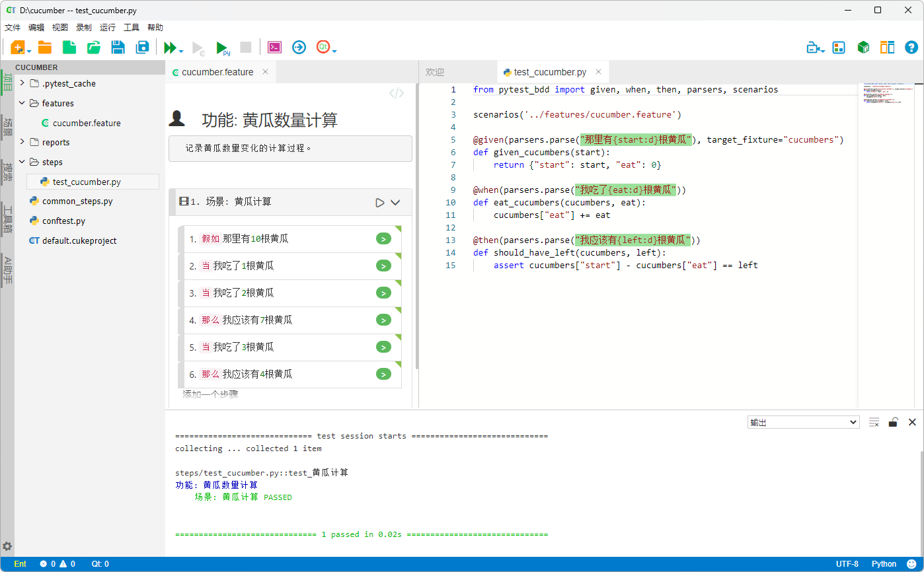The height and width of the screenshot is (572, 924).
Task: Run the Python test with the green py icon
Action: [x=222, y=47]
